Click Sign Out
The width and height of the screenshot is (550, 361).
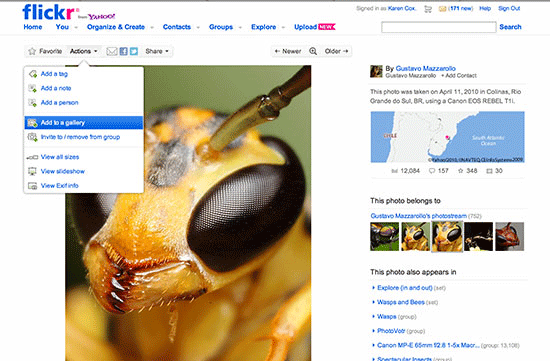[x=509, y=8]
